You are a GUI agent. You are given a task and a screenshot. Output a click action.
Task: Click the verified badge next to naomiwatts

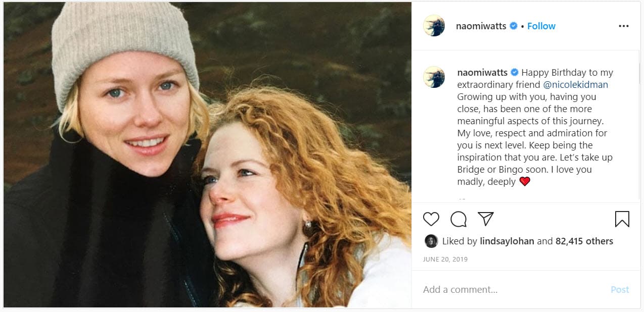coord(513,25)
